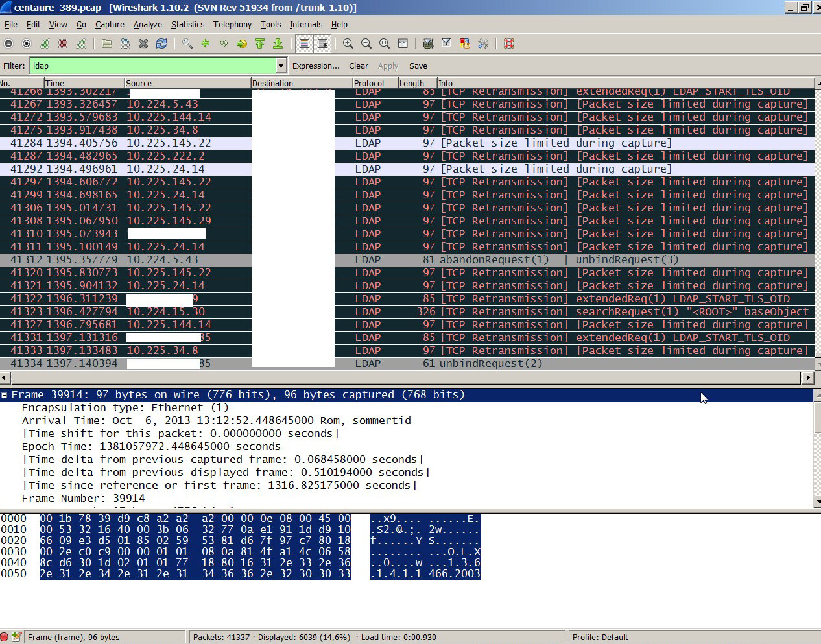Collapse the Frame 39914 tree node
Screen dimensions: 821x644
[5, 395]
